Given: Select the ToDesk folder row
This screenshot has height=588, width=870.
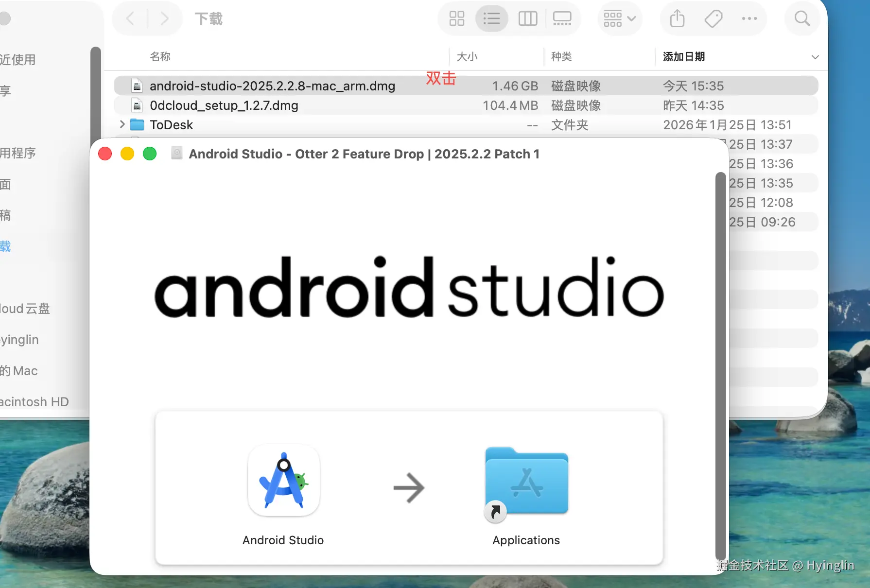Looking at the screenshot, I should (466, 125).
